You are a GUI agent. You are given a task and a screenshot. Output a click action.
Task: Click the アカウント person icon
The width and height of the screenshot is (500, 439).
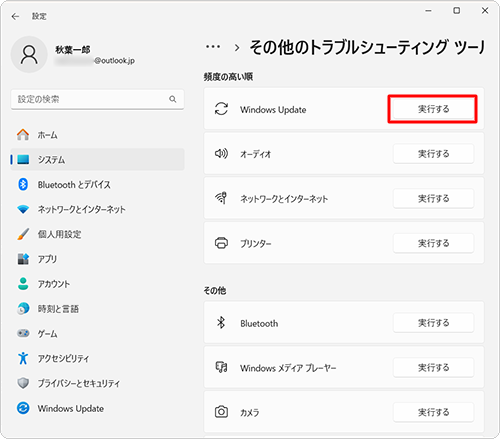coord(23,284)
